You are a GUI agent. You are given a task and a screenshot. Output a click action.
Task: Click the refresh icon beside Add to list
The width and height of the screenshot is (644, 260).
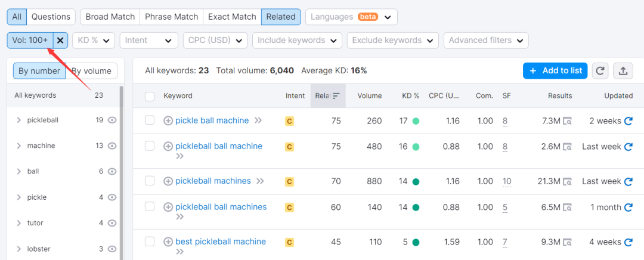click(x=600, y=71)
